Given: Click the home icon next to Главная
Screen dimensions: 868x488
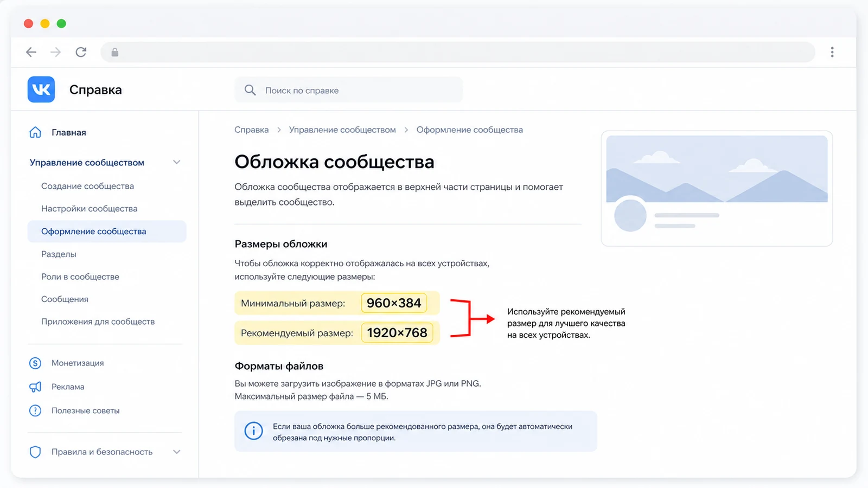Looking at the screenshot, I should coord(35,132).
